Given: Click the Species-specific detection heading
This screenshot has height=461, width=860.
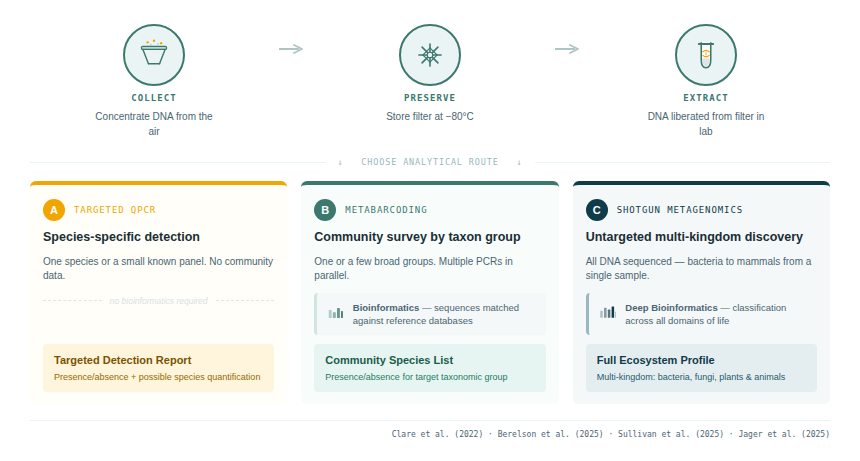Looking at the screenshot, I should coord(121,237).
